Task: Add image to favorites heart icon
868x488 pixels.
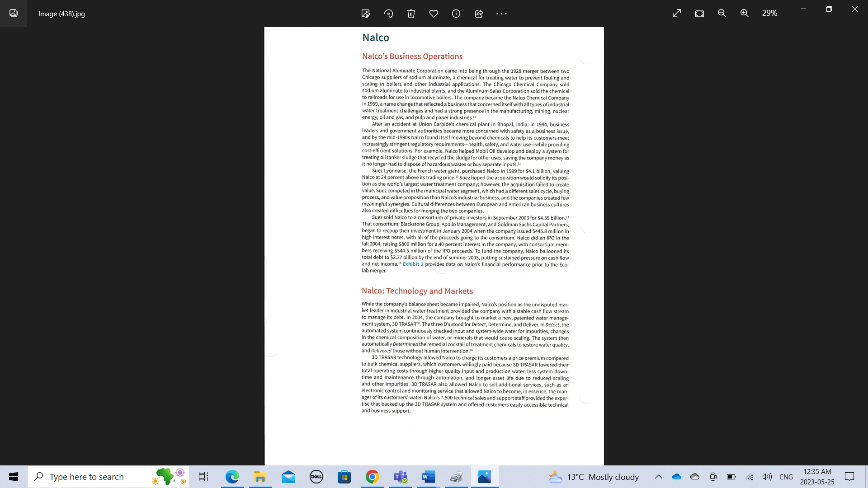Action: pyautogui.click(x=434, y=14)
